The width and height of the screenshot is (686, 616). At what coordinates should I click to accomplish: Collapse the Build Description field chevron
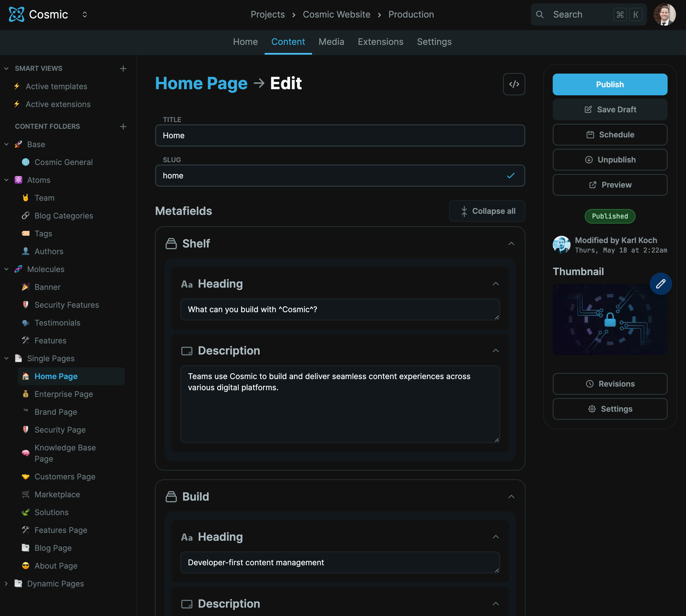coord(495,603)
